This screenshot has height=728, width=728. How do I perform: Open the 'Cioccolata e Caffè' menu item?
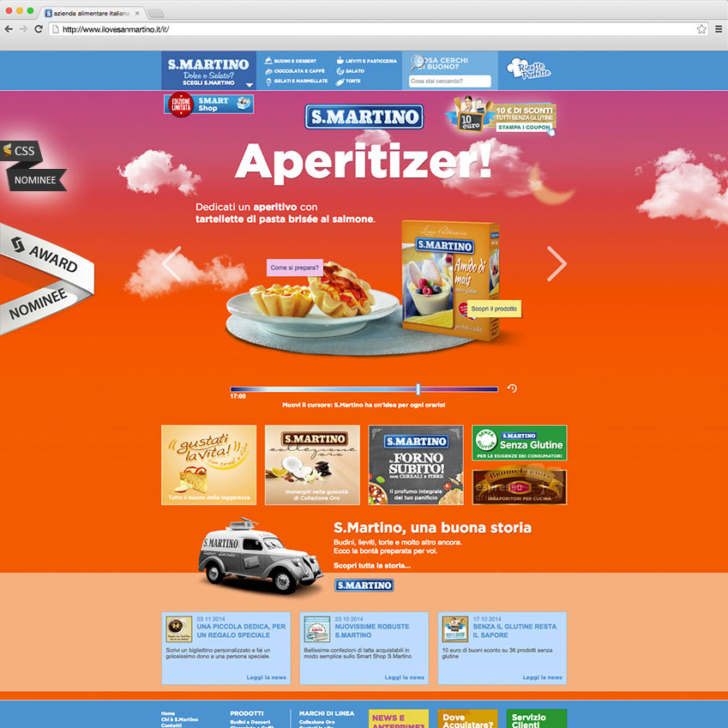[x=295, y=71]
